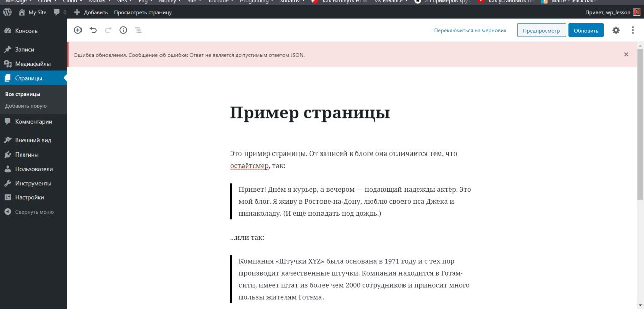The image size is (644, 309).
Task: Click the Add block plus button
Action: coord(77,30)
